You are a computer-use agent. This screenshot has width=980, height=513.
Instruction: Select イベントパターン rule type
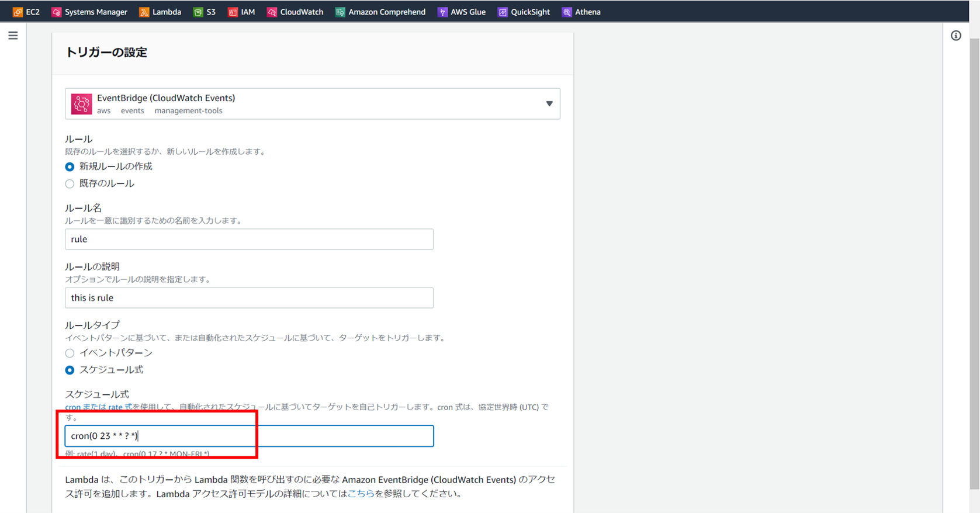pyautogui.click(x=70, y=353)
